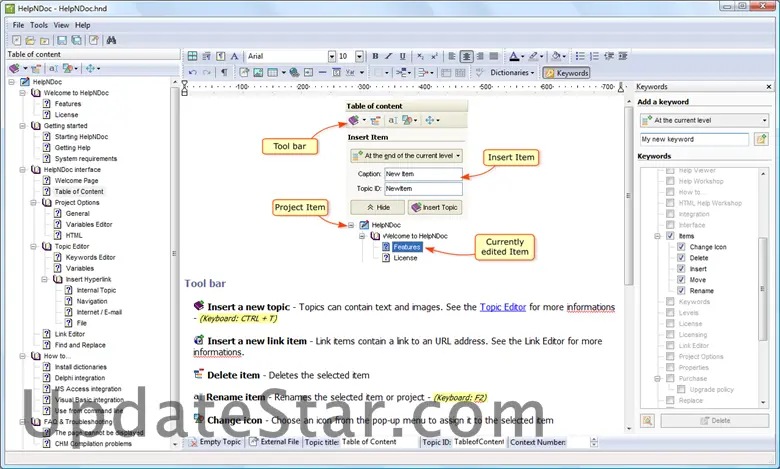Check the License keyword checkbox
The width and height of the screenshot is (780, 469).
670,323
